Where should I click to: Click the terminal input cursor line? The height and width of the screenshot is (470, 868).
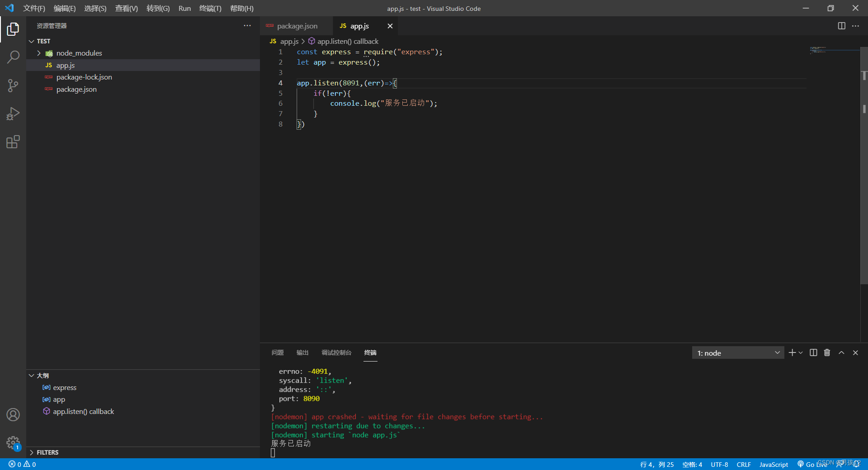coord(273,453)
